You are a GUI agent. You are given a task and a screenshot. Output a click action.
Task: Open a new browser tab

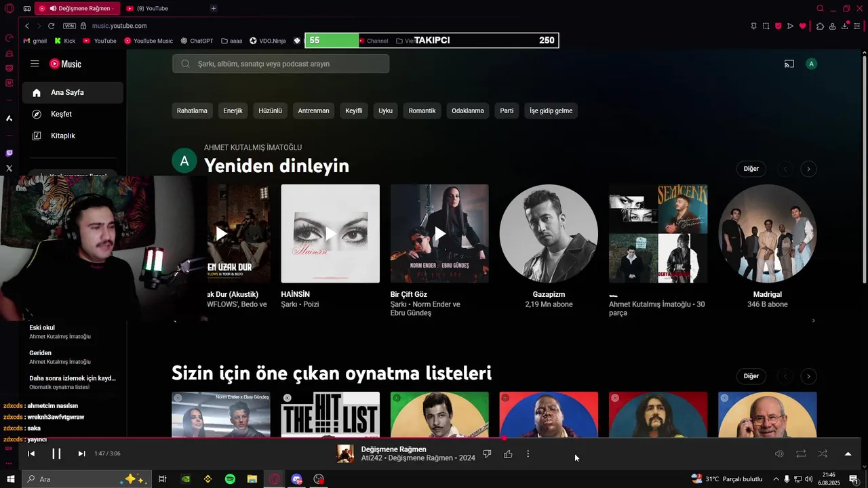click(214, 8)
